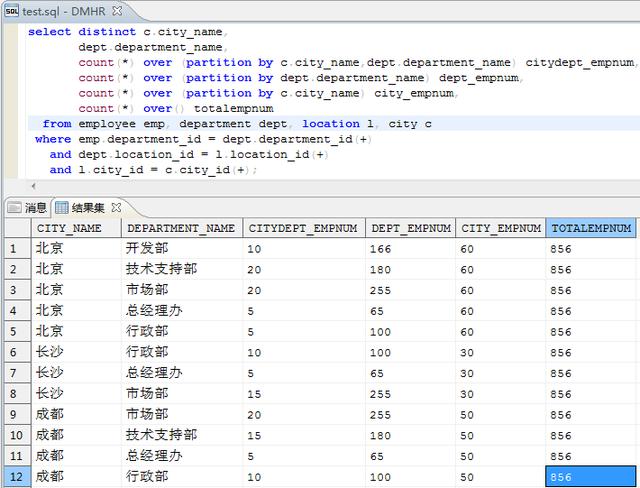Close the 结果集 tab
This screenshot has width=640, height=488.
(x=116, y=208)
